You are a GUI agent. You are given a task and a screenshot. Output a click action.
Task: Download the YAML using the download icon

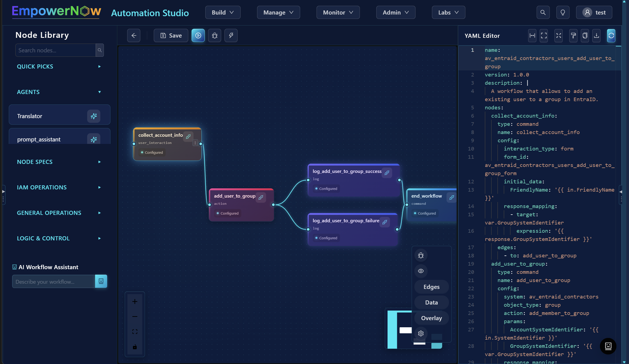pos(597,35)
